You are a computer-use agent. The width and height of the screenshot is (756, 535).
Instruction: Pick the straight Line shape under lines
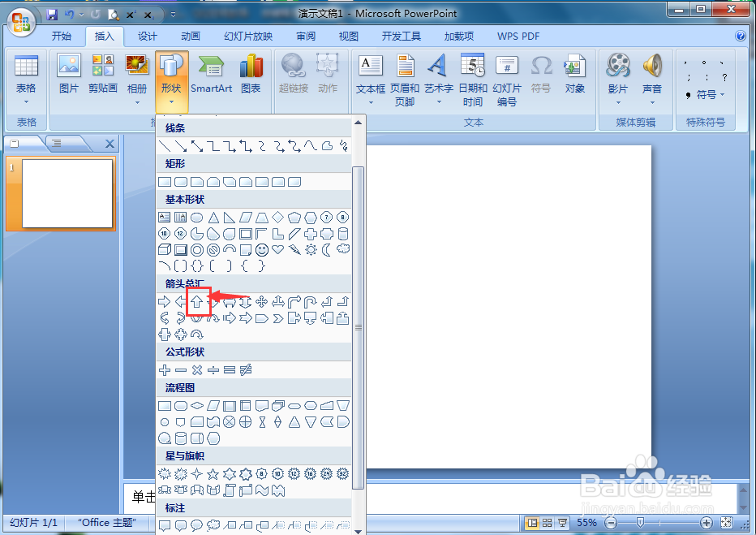tap(165, 146)
